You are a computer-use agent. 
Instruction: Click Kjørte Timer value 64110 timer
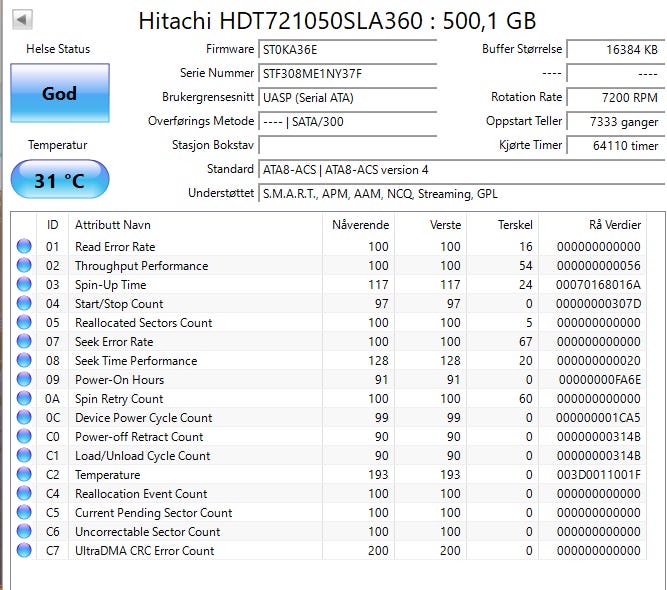pyautogui.click(x=616, y=145)
